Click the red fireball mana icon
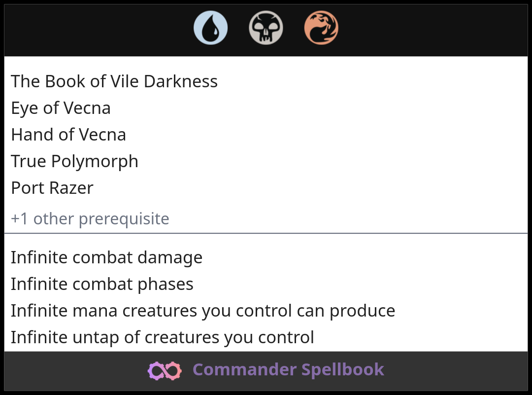Screen dimensions: 532x395 click(321, 28)
